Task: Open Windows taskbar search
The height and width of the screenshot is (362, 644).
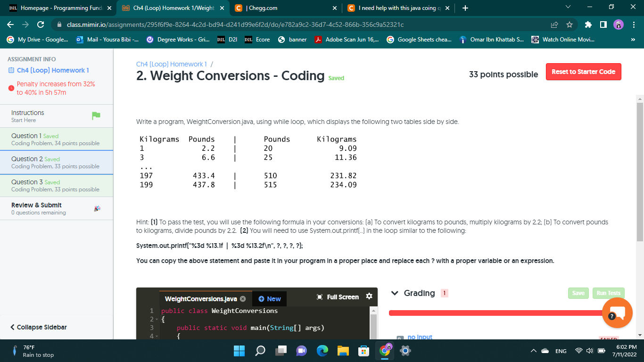Action: click(x=261, y=351)
